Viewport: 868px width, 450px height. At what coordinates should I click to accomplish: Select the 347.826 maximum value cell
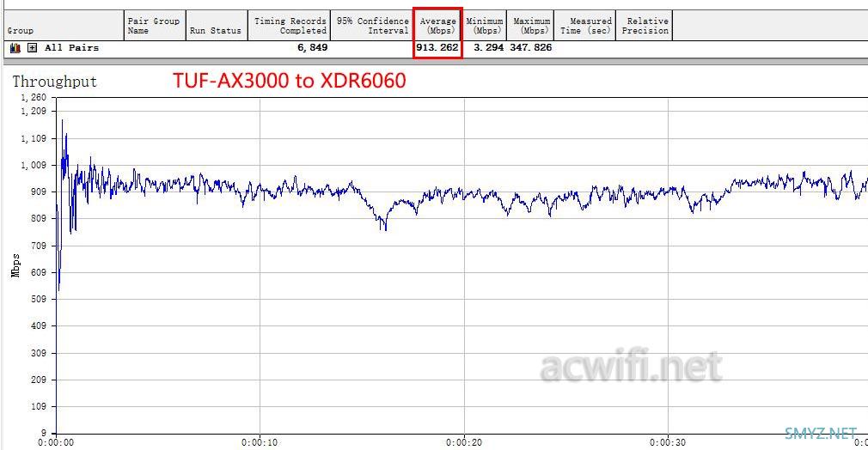(x=531, y=47)
